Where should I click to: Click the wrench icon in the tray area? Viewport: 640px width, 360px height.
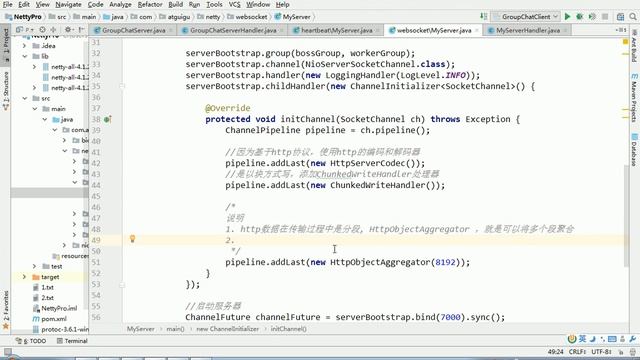633,339
